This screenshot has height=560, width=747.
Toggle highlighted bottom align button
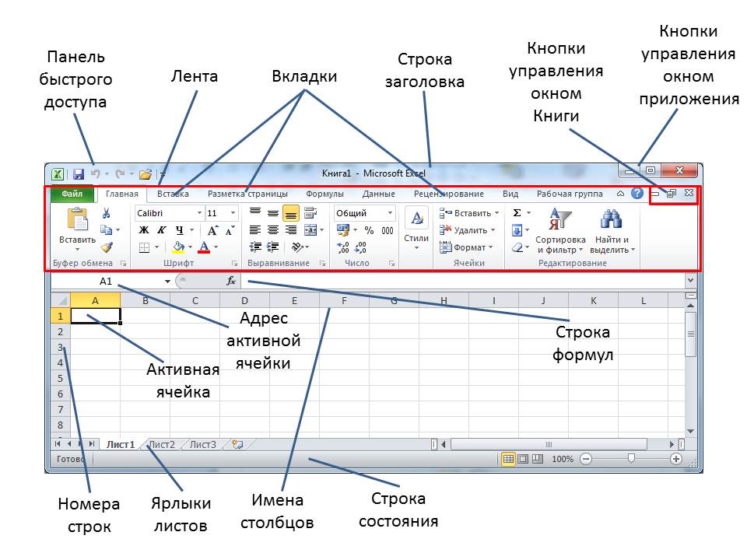(x=290, y=213)
